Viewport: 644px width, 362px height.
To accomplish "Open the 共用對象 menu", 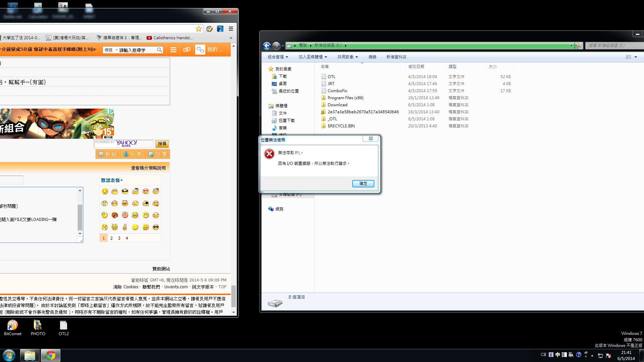I will click(x=347, y=57).
